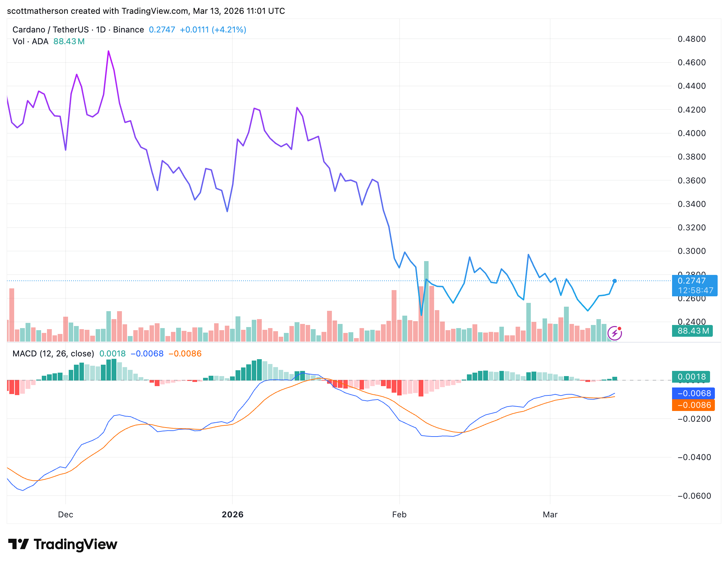The width and height of the screenshot is (728, 565).
Task: Open the Vol · ADA indicator legend
Action: tap(30, 41)
